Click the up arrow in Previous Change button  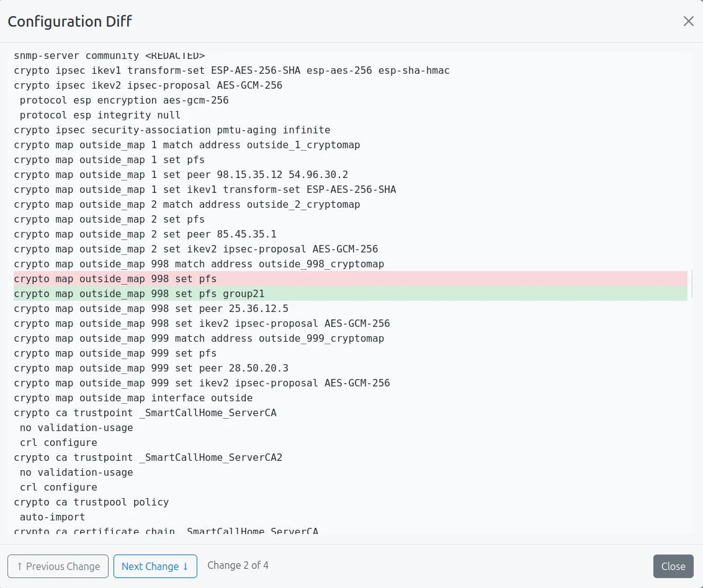click(20, 566)
